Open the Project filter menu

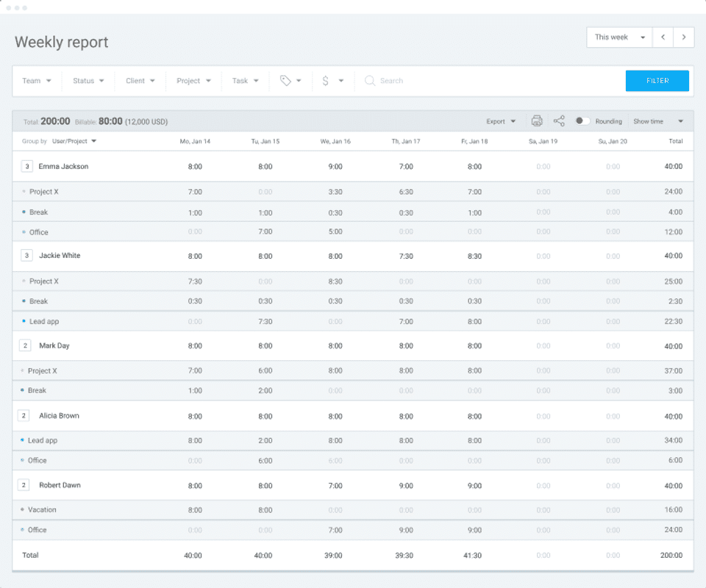click(193, 81)
